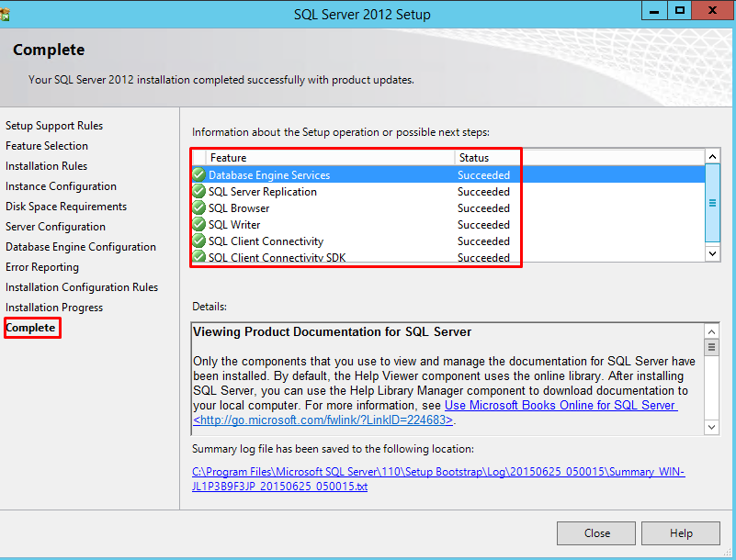Click the feature list scroll up arrow
Viewport: 736px width, 560px height.
click(x=712, y=157)
